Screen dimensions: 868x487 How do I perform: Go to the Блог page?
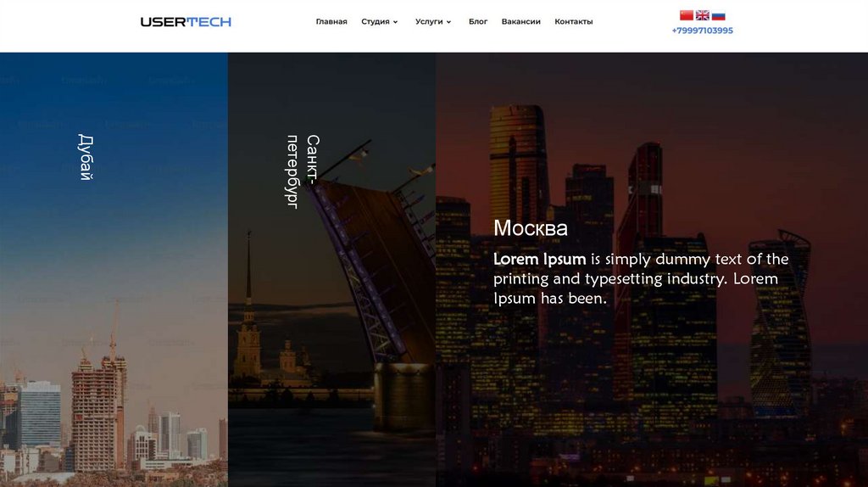[478, 21]
